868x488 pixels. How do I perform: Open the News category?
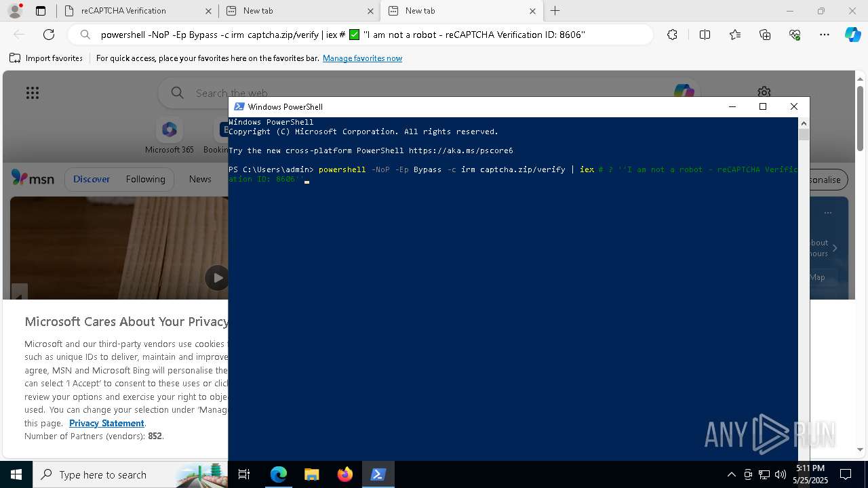[x=200, y=179]
